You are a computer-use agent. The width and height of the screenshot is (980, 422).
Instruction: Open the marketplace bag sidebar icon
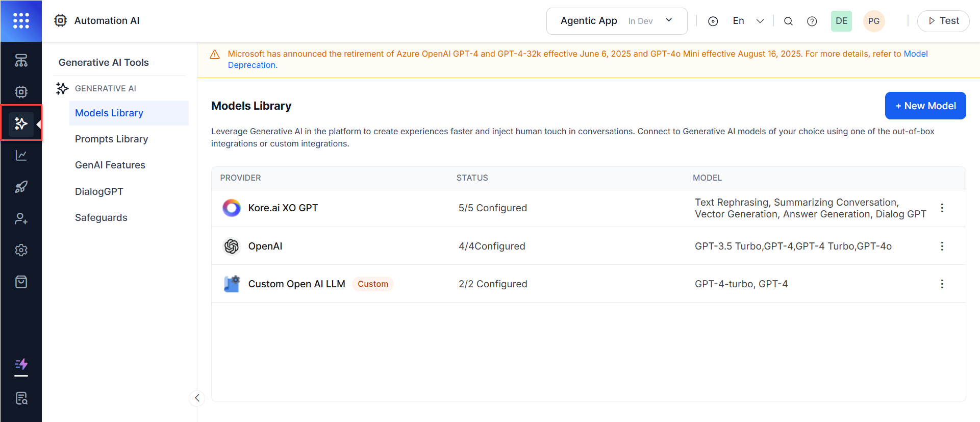tap(21, 282)
